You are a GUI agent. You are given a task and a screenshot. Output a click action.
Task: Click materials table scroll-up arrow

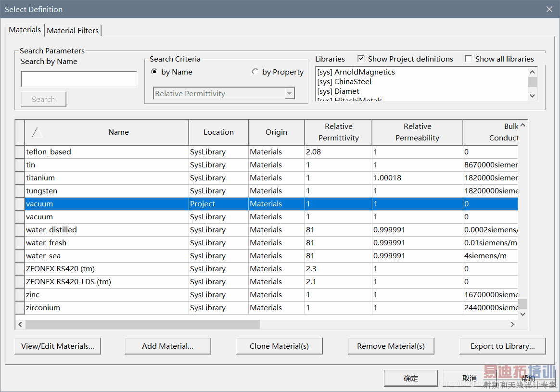(522, 126)
